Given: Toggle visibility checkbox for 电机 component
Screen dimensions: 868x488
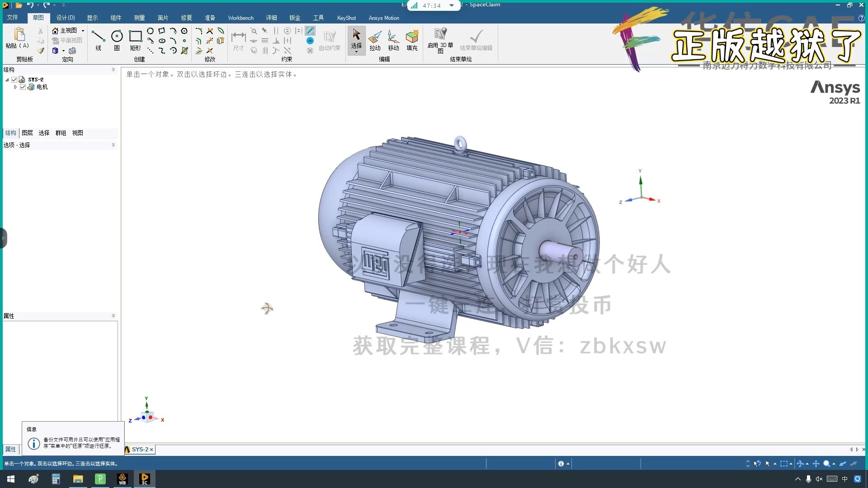Looking at the screenshot, I should pos(23,87).
